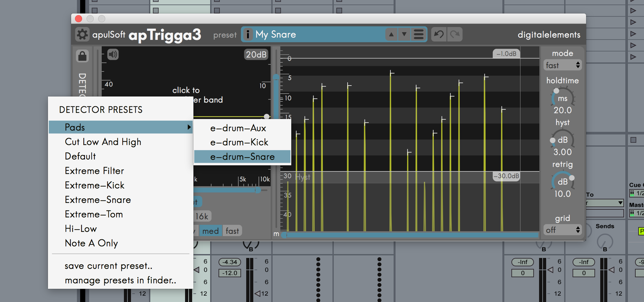Image resolution: width=644 pixels, height=302 pixels.
Task: Choose Extreme-Snare preset
Action: [x=98, y=200]
